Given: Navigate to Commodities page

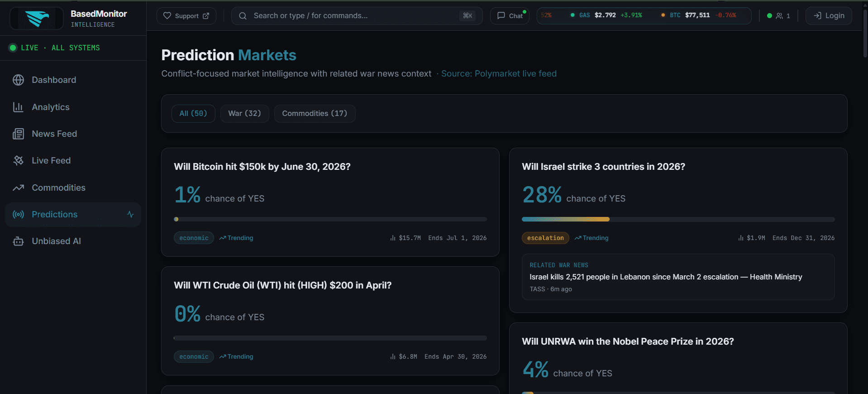Looking at the screenshot, I should tap(73, 188).
